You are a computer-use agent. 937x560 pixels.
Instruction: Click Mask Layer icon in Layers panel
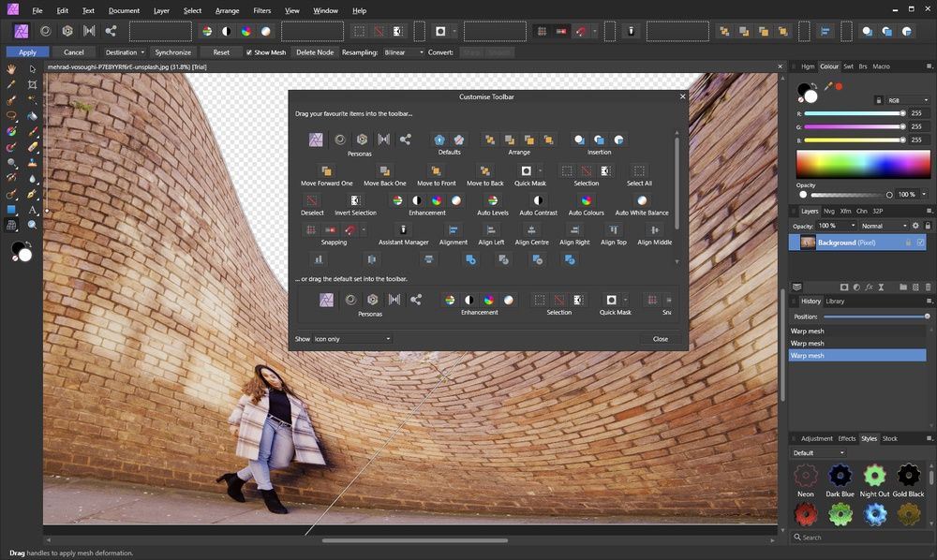[844, 287]
